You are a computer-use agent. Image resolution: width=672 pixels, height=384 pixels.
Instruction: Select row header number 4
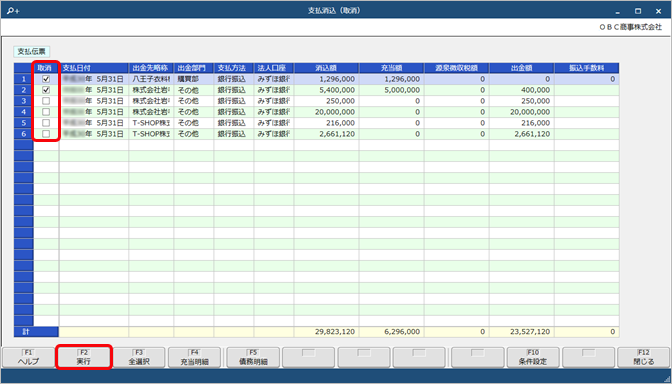(24, 112)
